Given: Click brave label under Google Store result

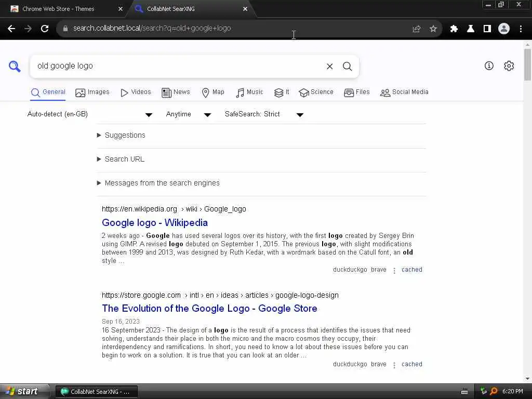Looking at the screenshot, I should pos(379,364).
